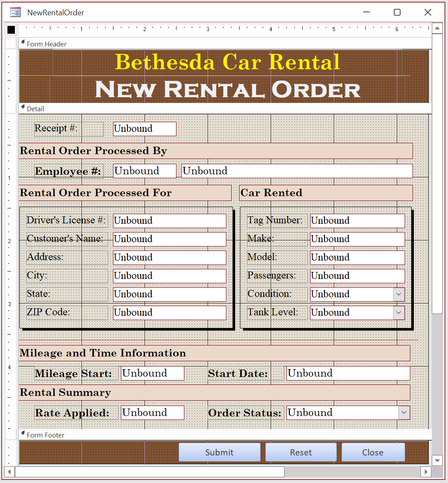
Task: Select the Receipt # unbound text box
Action: [x=145, y=128]
